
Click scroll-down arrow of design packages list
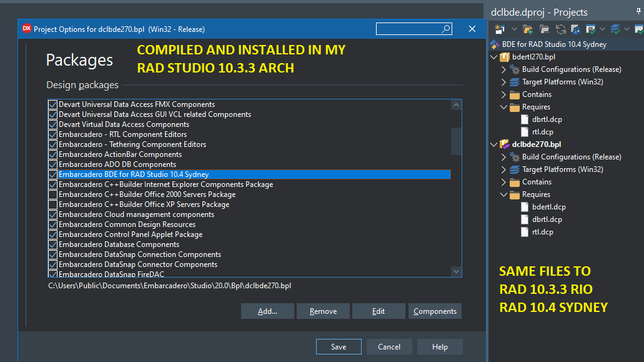(x=457, y=271)
